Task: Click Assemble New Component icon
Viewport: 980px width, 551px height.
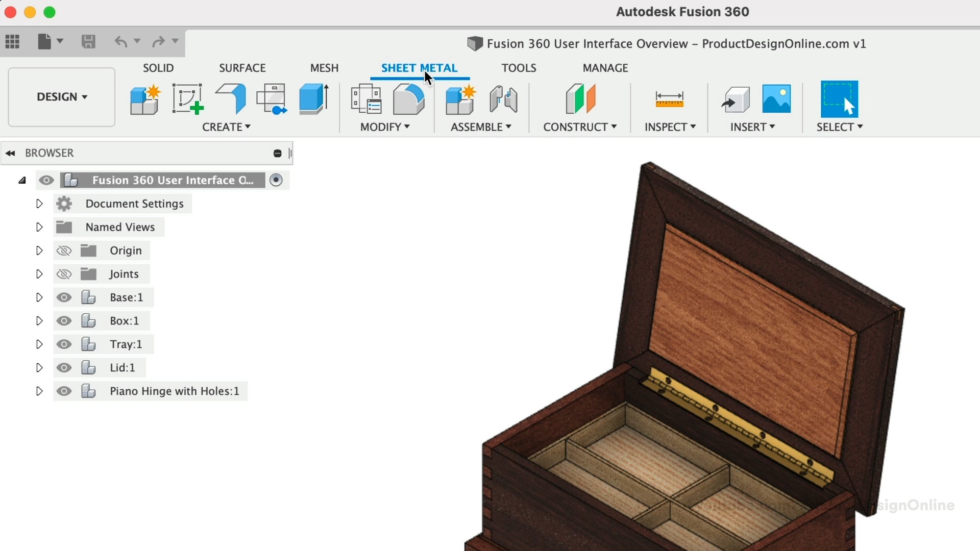Action: pyautogui.click(x=460, y=99)
